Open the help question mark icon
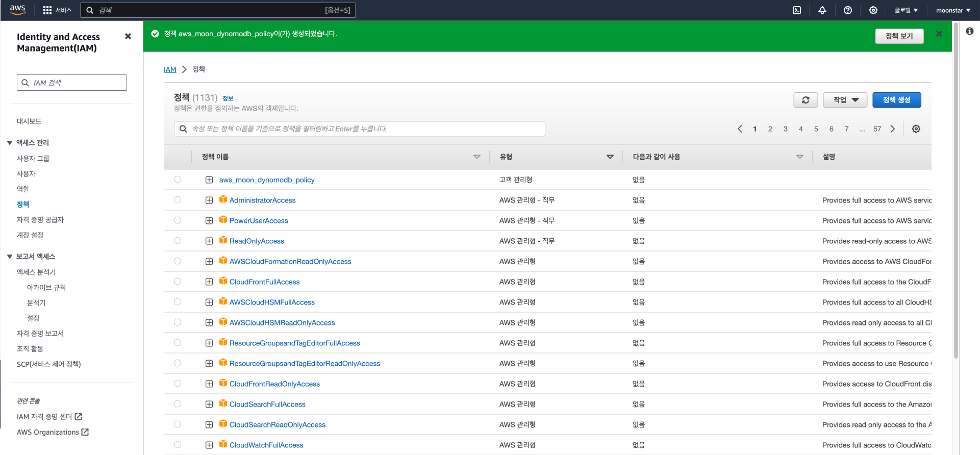 point(848,10)
